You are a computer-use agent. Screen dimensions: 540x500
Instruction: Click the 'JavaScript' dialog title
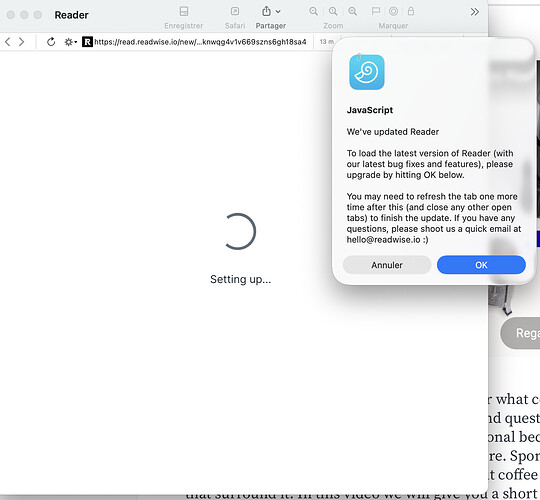click(370, 110)
